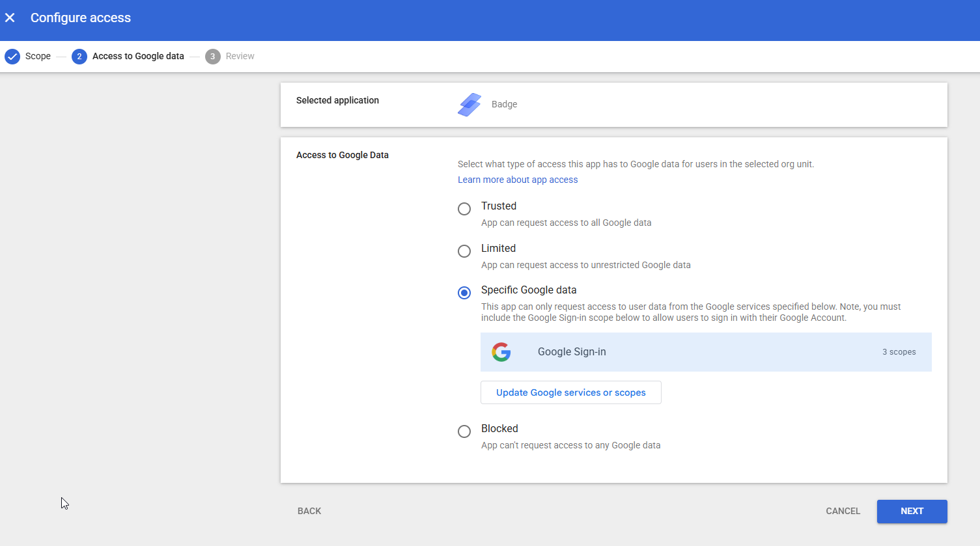Click the '3 scopes' label
The image size is (980, 546).
899,352
